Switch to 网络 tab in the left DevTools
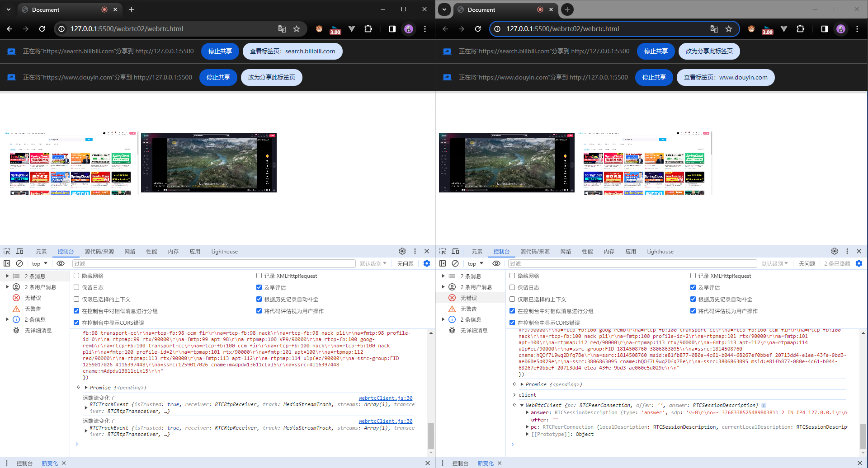868x468 pixels. tap(130, 252)
